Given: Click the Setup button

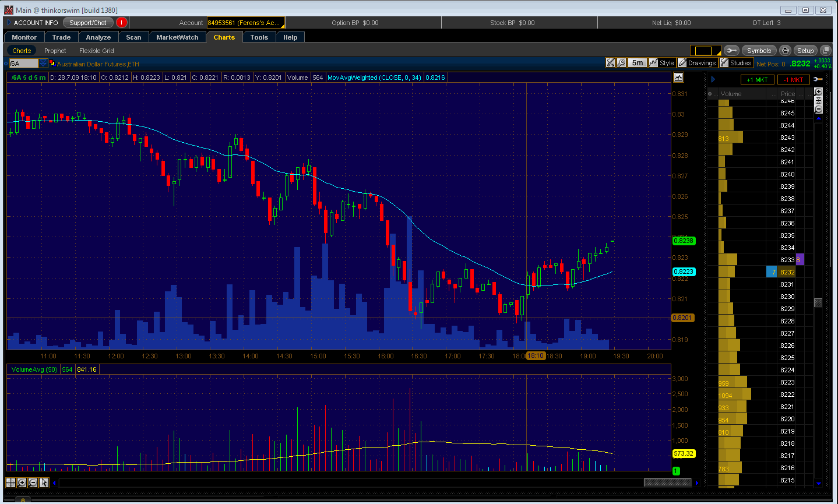Looking at the screenshot, I should point(805,51).
